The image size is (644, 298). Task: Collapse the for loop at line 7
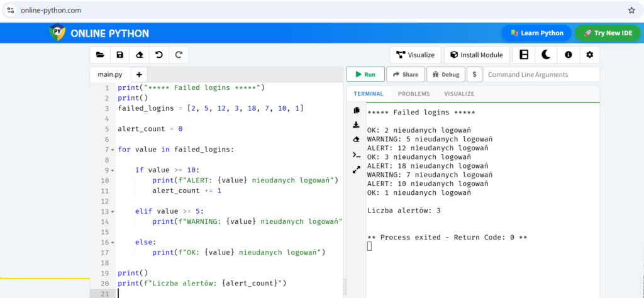point(113,150)
